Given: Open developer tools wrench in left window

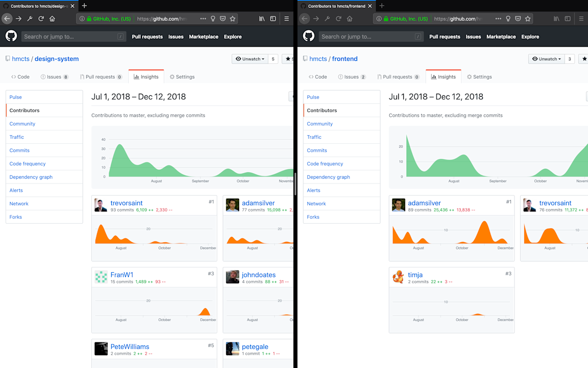Looking at the screenshot, I should tap(30, 19).
